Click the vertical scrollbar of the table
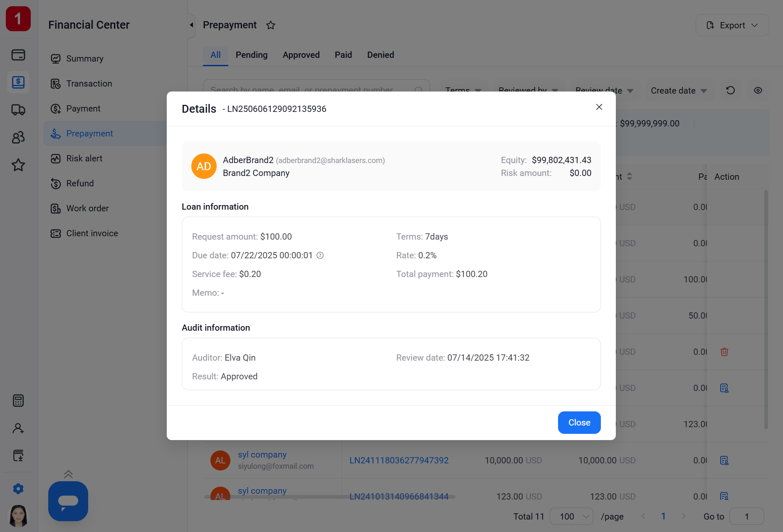Screen dimensions: 783x532 pyautogui.click(x=766, y=310)
